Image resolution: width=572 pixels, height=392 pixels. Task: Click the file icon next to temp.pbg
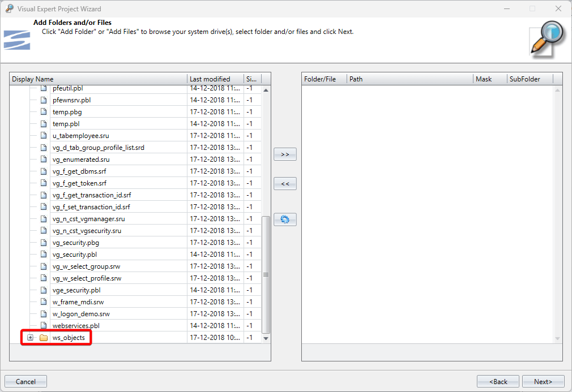(x=44, y=112)
